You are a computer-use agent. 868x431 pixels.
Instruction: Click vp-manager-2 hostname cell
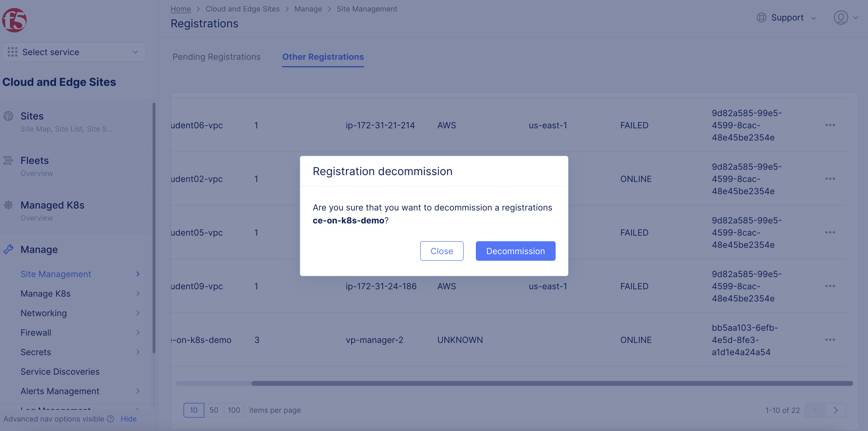coord(374,340)
